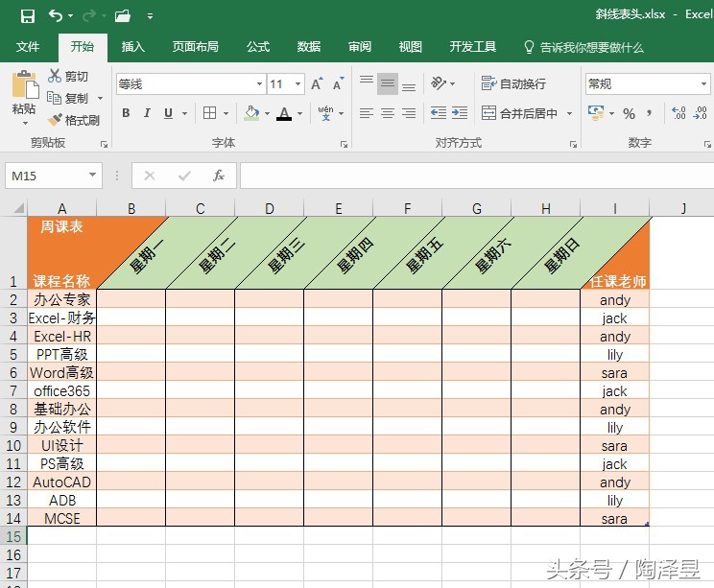This screenshot has width=714, height=588.
Task: Toggle Italic formatting
Action: [147, 113]
